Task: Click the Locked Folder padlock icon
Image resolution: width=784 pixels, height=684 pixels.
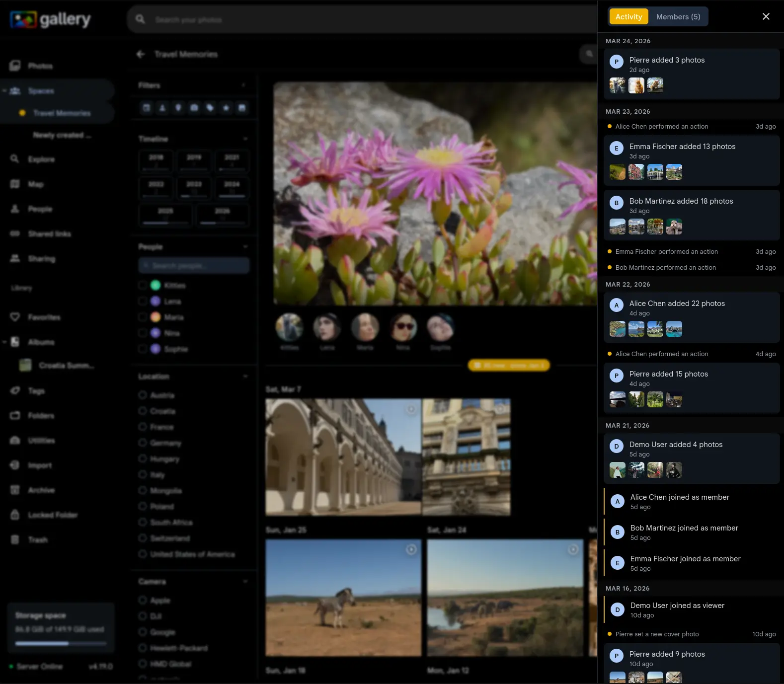Action: pos(15,515)
